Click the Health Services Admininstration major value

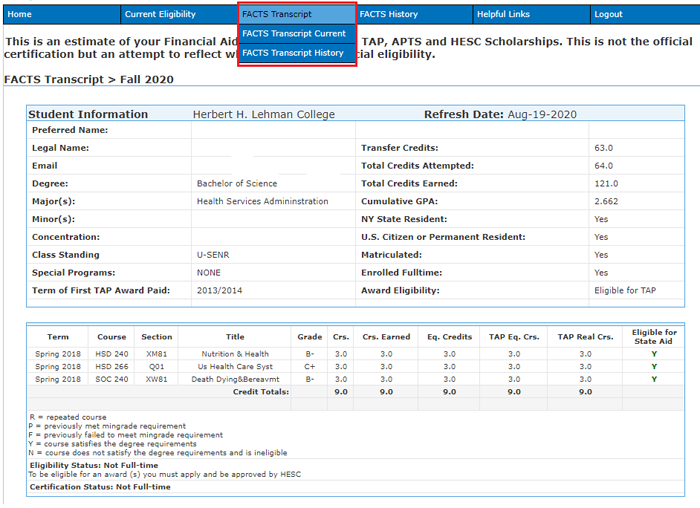(x=262, y=201)
